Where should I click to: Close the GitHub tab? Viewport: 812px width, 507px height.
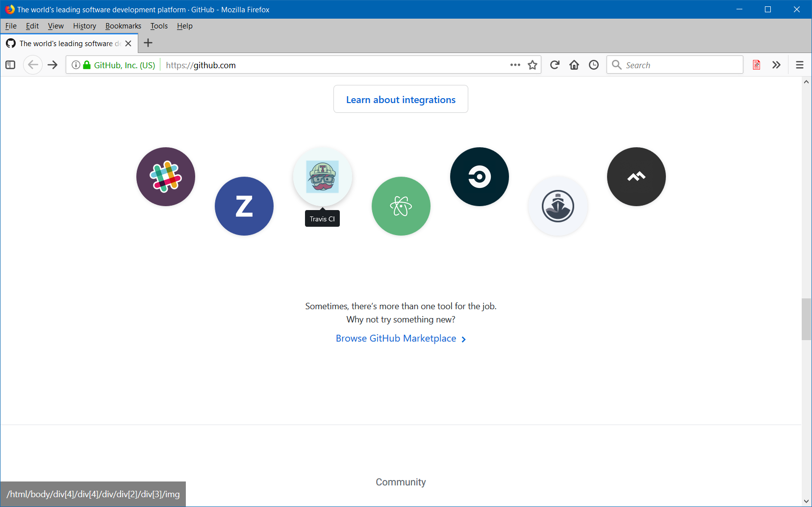pyautogui.click(x=128, y=43)
